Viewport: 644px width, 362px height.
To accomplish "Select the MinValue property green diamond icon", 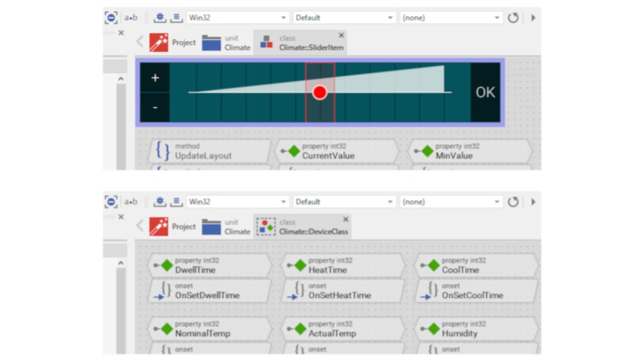I will (x=427, y=151).
